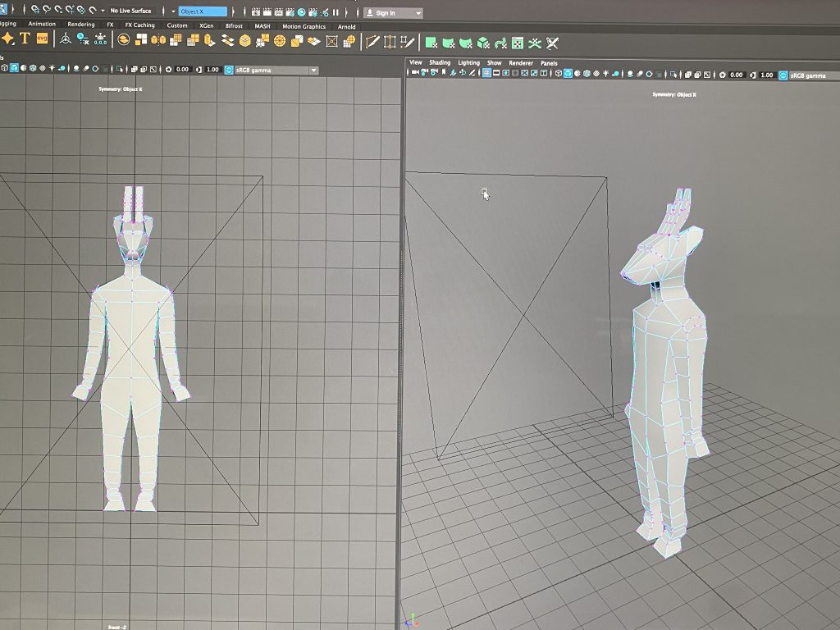Open the symmetry Object X dropdown
The height and width of the screenshot is (630, 840).
tap(203, 11)
